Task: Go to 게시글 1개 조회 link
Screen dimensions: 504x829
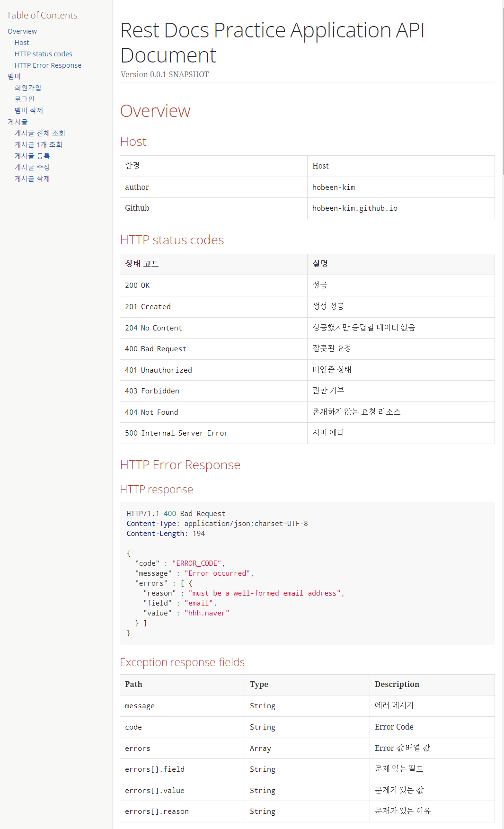Action: pos(38,144)
